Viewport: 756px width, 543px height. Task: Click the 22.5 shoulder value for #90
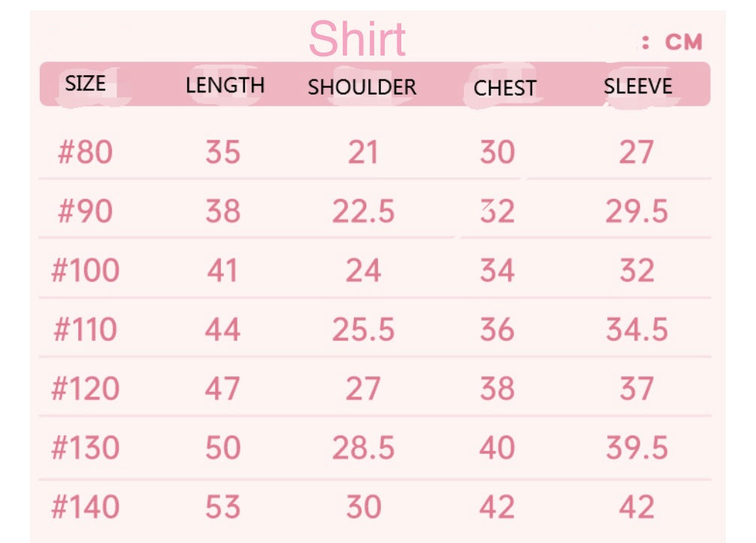point(363,212)
